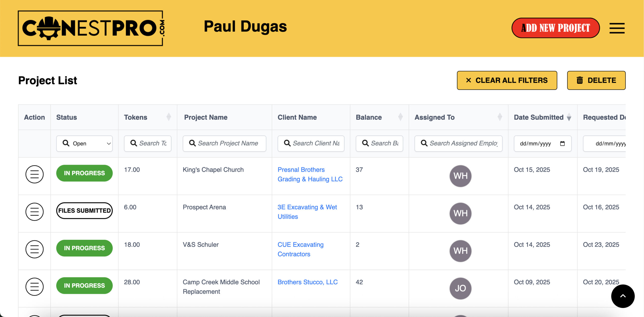This screenshot has height=317, width=644.
Task: Open the hamburger menu in header
Action: (x=617, y=28)
